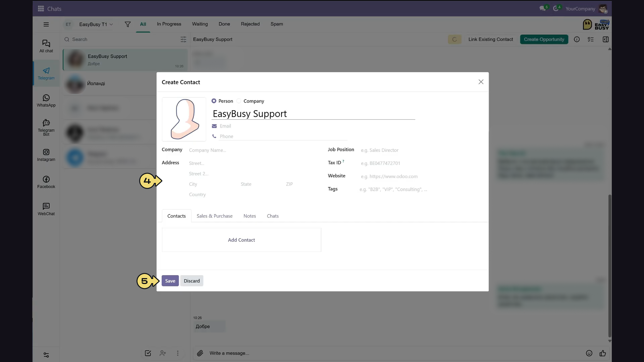Send a thumbs up reaction
Screen dimensions: 644x362
click(x=603, y=353)
